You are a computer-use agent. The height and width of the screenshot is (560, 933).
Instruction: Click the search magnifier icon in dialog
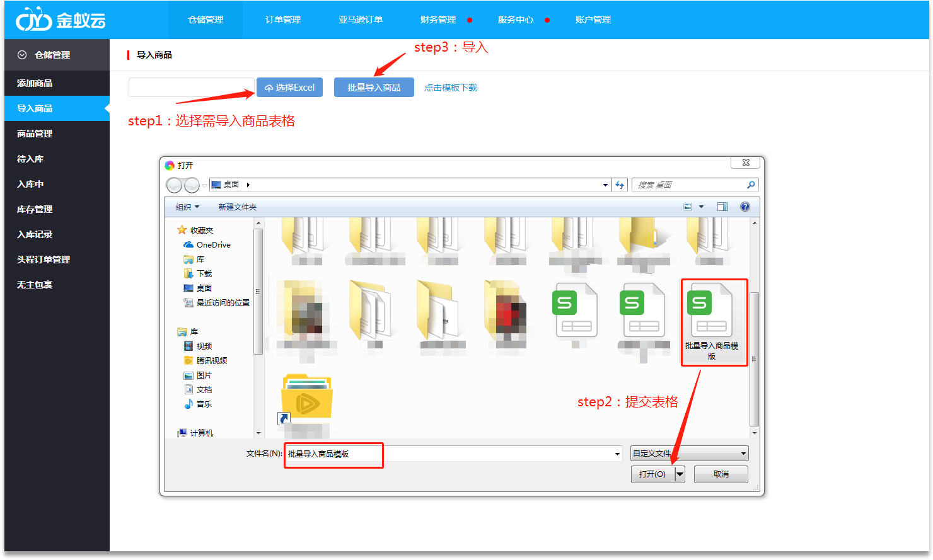coord(751,185)
